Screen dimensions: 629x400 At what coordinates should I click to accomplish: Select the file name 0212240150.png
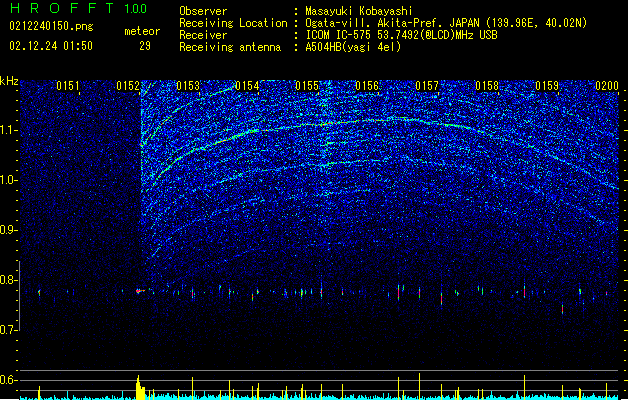pyautogui.click(x=51, y=26)
